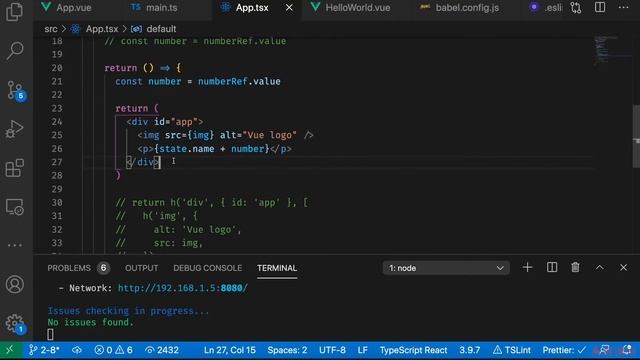Select TypeScript version 3.9.7

[469, 350]
